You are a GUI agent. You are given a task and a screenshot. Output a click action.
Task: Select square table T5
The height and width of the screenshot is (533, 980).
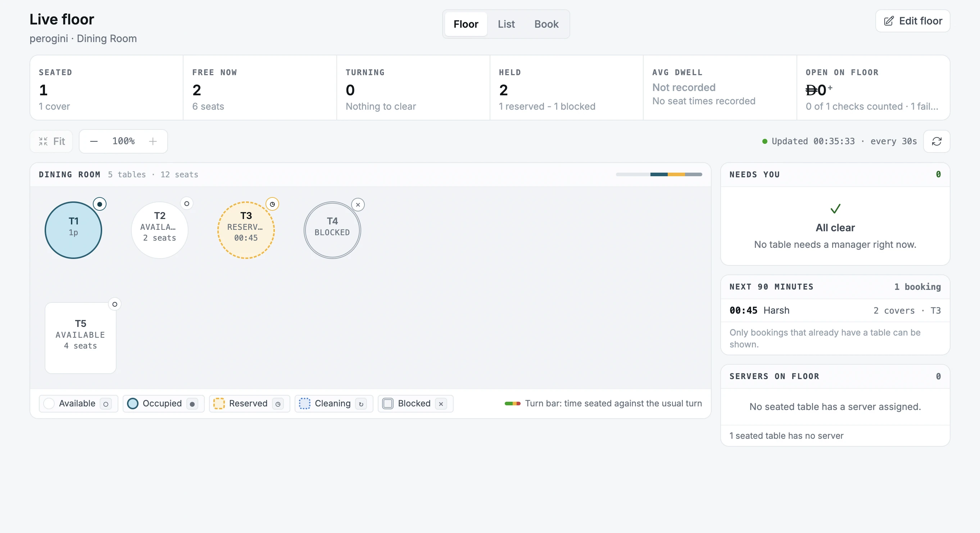(x=81, y=338)
